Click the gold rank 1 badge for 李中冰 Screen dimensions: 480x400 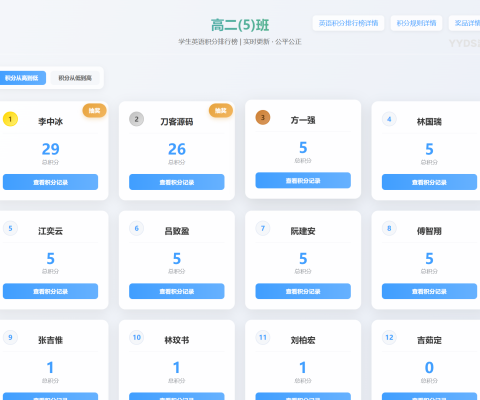click(x=10, y=119)
